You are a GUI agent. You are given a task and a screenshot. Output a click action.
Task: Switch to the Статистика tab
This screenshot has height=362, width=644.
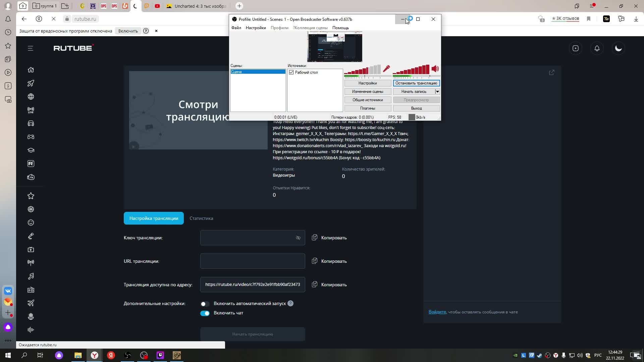(201, 218)
